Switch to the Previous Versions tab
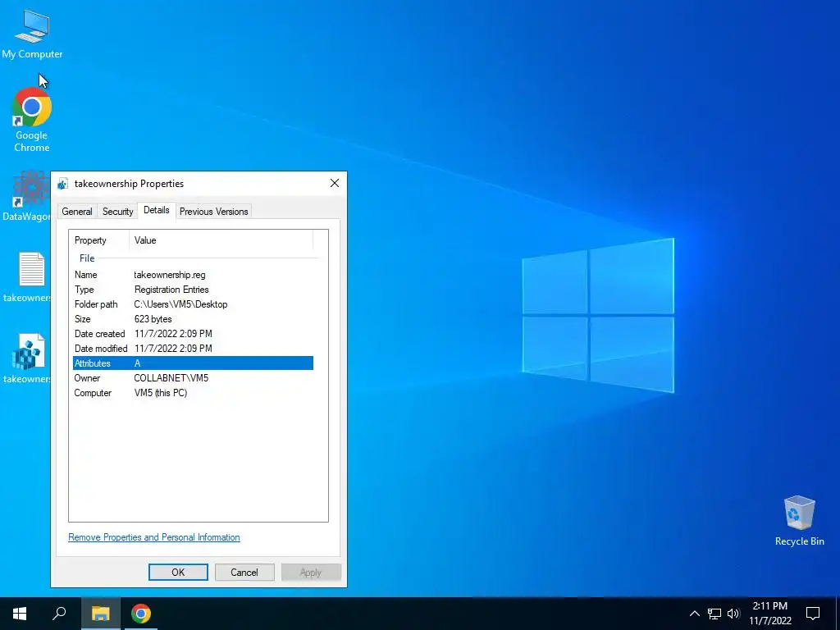 point(214,212)
